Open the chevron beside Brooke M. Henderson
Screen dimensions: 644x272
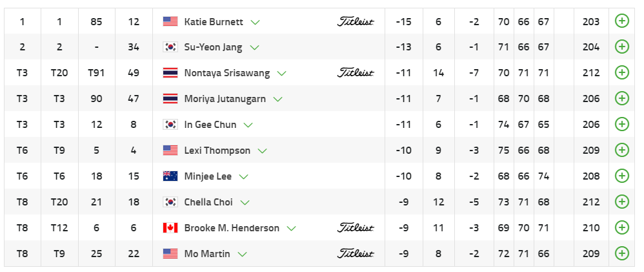coord(291,229)
